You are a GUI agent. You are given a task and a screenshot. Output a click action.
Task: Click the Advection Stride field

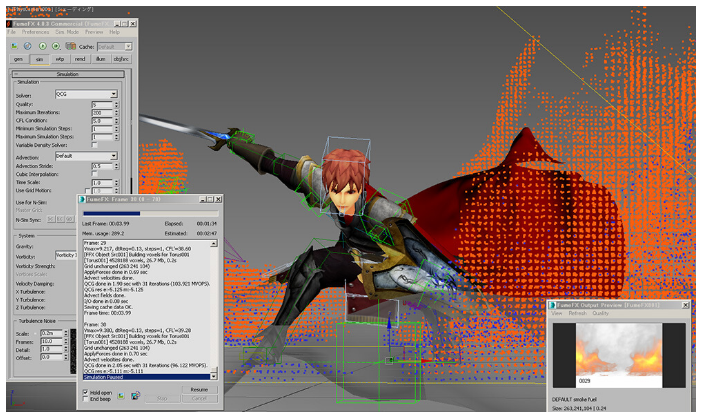[102, 166]
